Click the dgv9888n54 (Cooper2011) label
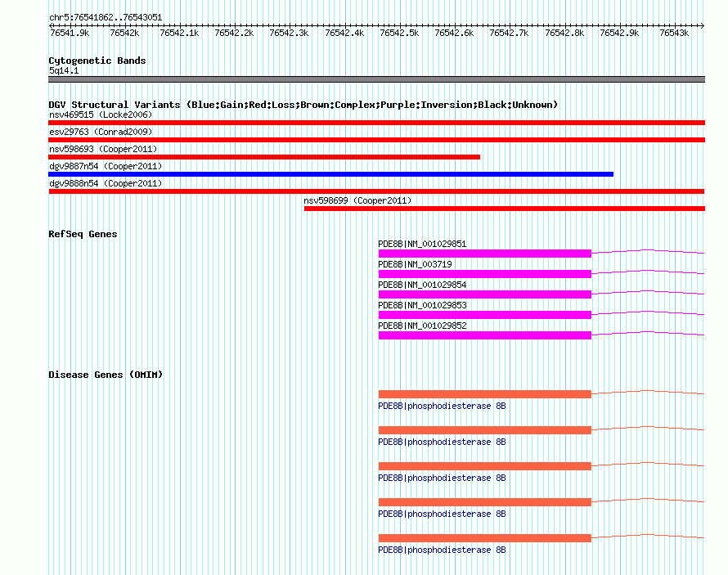Screen dimensions: 728x575 tap(106, 183)
